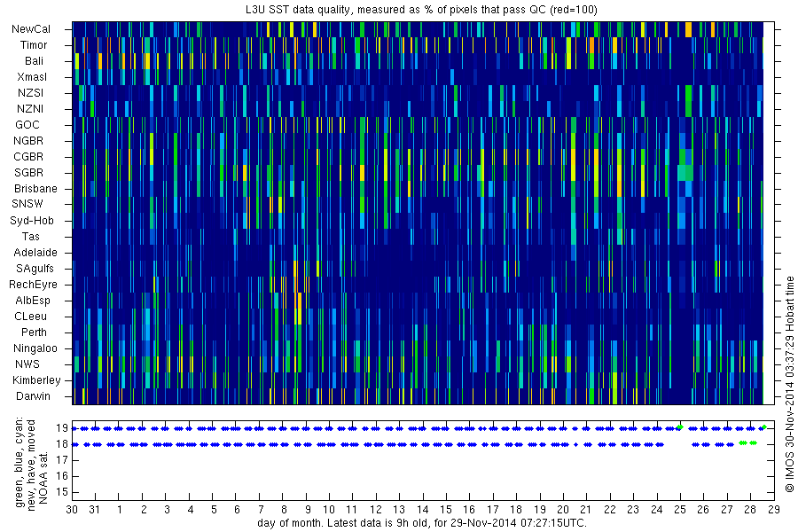Click the NZNI region label

click(x=30, y=109)
